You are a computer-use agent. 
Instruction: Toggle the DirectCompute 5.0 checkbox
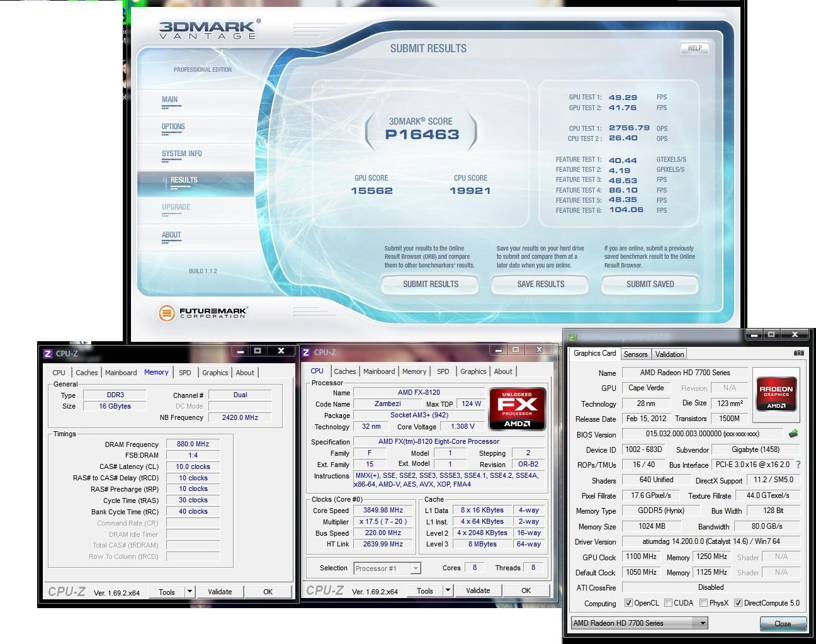point(738,603)
